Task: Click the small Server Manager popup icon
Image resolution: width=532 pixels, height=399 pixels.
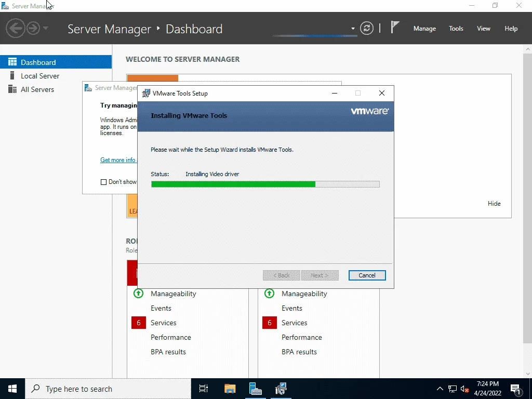Action: click(88, 88)
